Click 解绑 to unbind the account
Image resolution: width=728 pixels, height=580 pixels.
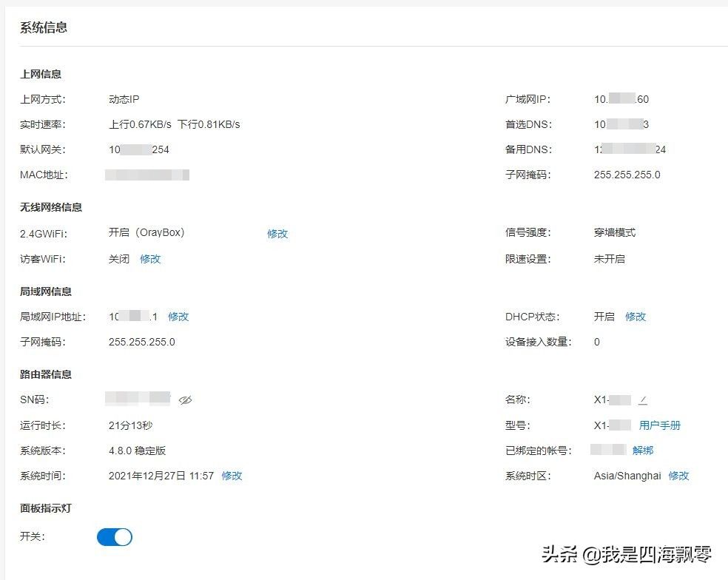click(643, 451)
